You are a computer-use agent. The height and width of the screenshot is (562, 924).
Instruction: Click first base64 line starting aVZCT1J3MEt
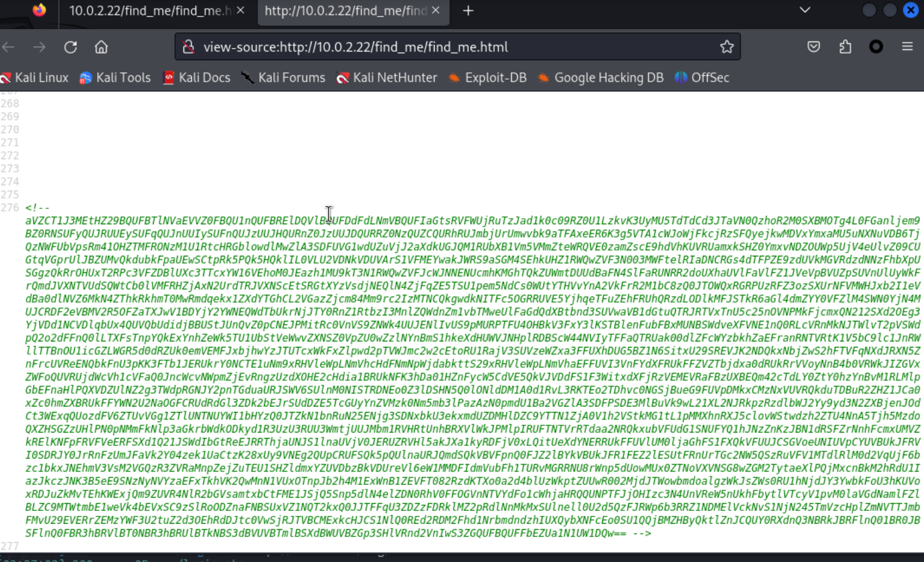pos(473,221)
